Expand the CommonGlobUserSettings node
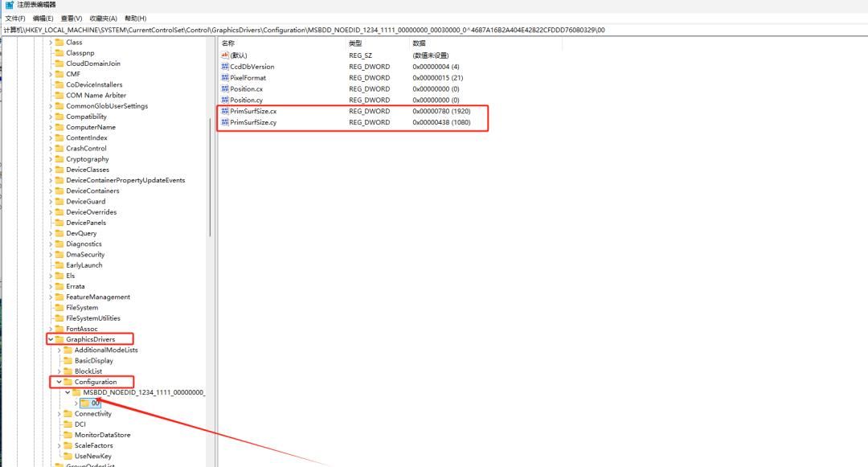868x467 pixels. click(51, 106)
